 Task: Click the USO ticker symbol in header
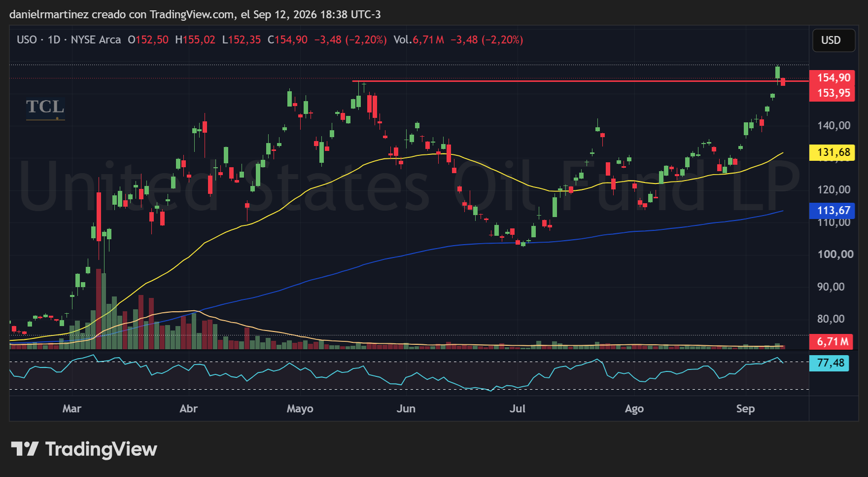[x=27, y=40]
